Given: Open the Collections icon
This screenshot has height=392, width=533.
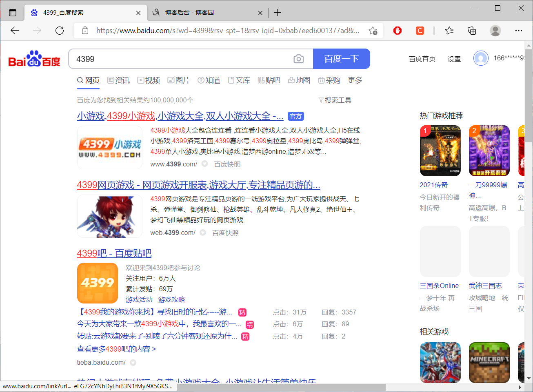Looking at the screenshot, I should pos(472,31).
